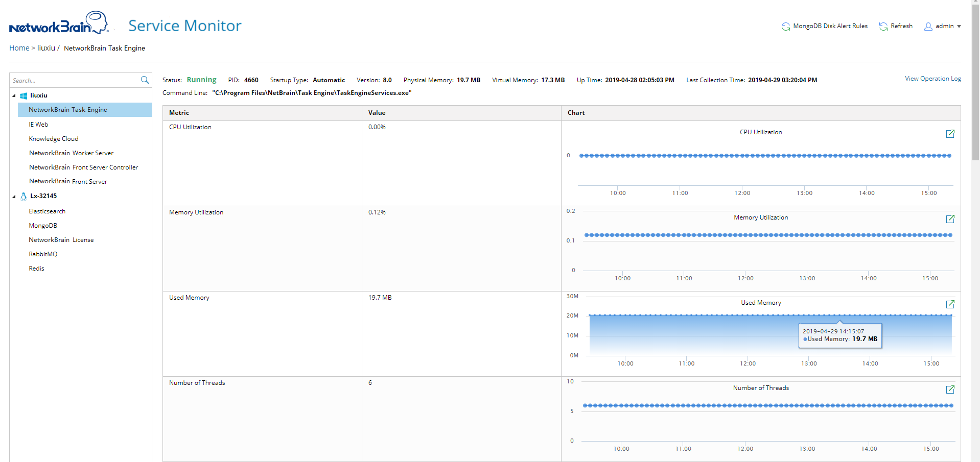Click the Startup Type Automatic value
Screen dimensions: 980x462
pyautogui.click(x=329, y=80)
